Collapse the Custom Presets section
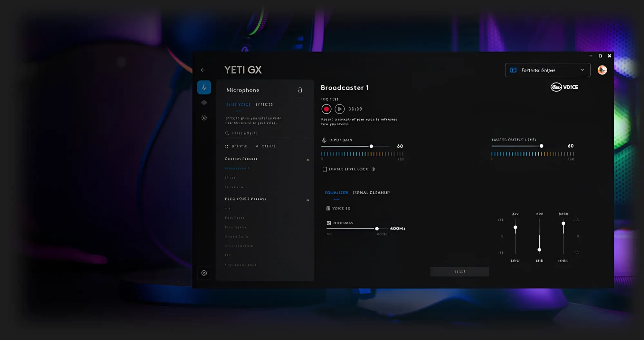The width and height of the screenshot is (644, 340). pyautogui.click(x=308, y=160)
